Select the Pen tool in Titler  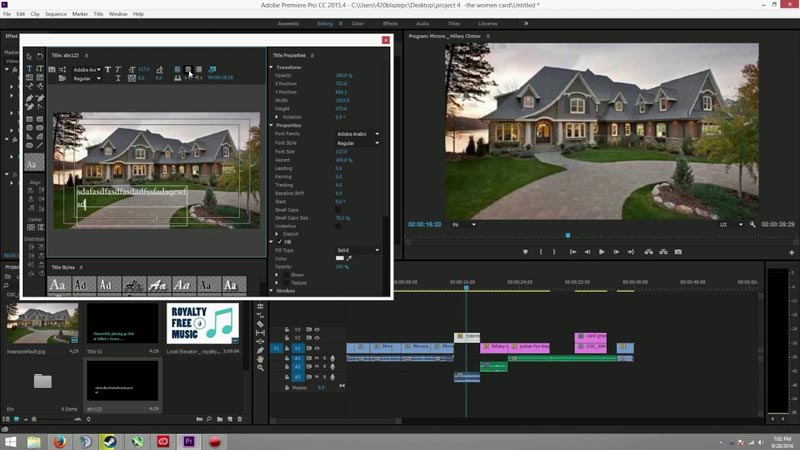click(x=29, y=98)
